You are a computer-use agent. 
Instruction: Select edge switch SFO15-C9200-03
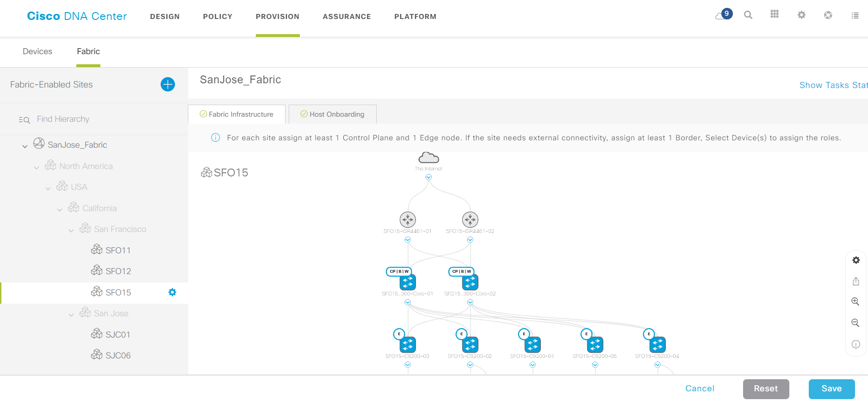(408, 345)
